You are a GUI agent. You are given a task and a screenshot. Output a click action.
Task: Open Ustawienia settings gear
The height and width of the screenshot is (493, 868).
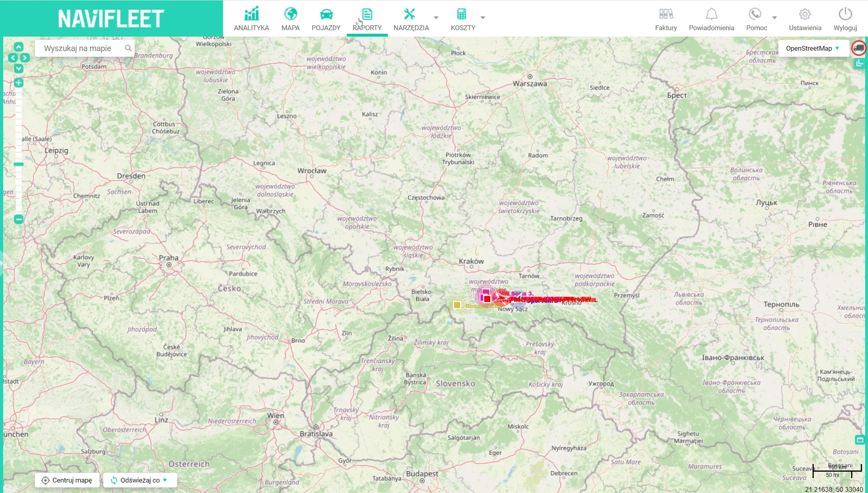click(x=805, y=19)
